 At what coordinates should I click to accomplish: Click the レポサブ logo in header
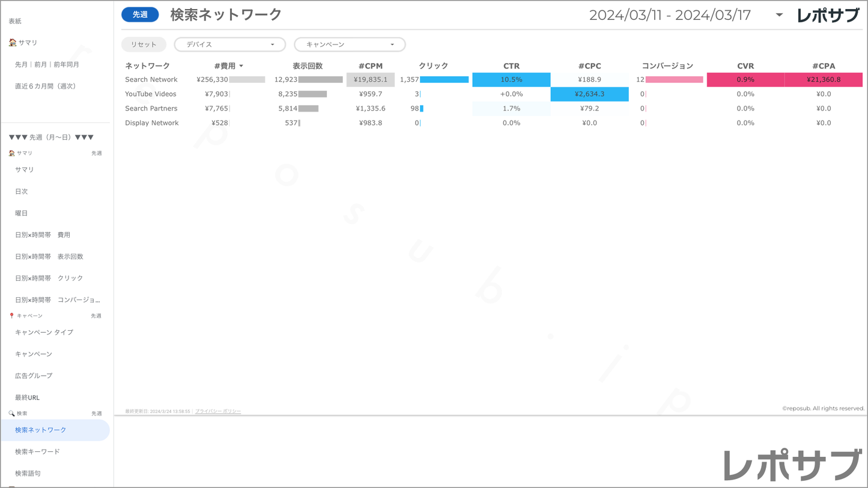tap(828, 16)
